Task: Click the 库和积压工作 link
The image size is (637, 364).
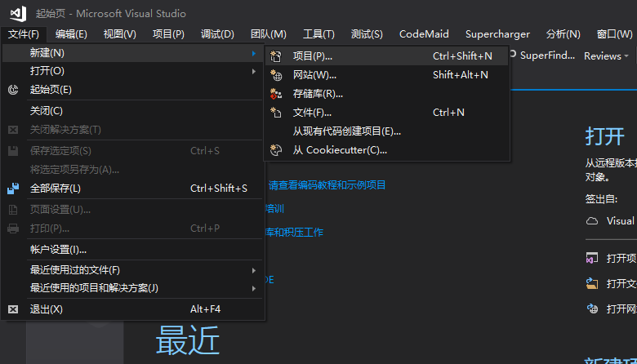Action: click(x=294, y=233)
